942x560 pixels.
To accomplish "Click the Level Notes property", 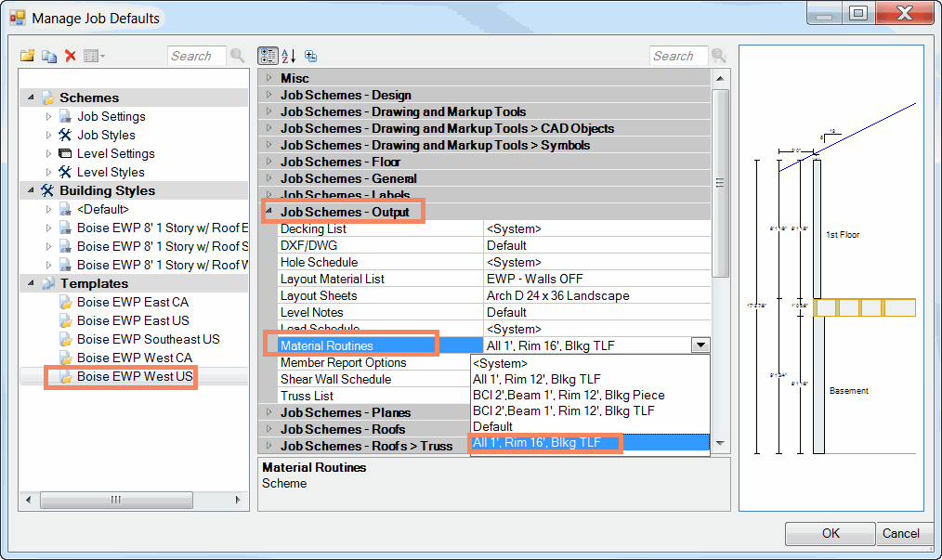I will tap(494, 312).
